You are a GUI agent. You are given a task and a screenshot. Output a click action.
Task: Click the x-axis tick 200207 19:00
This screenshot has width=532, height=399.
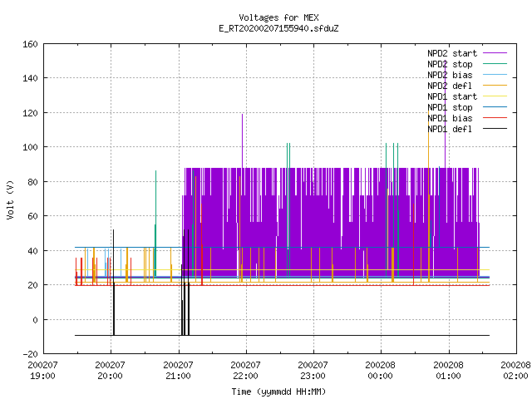[x=42, y=371]
